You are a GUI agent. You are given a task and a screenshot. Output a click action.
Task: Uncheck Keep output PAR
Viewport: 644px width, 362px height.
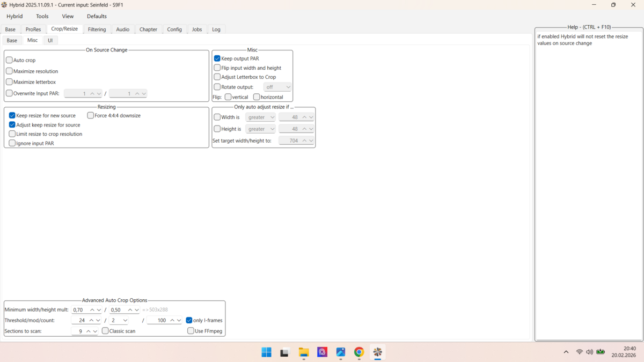(x=217, y=58)
